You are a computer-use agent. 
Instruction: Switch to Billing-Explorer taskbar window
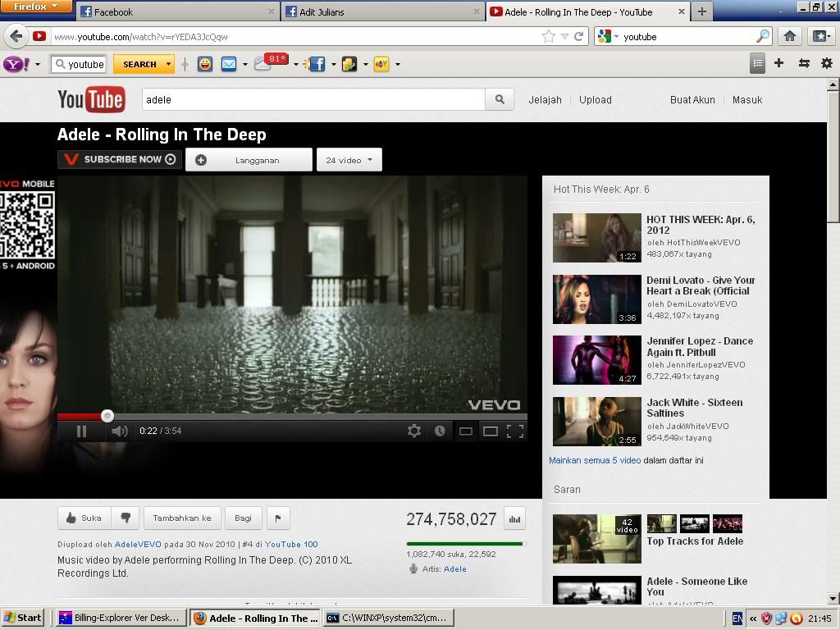121,618
